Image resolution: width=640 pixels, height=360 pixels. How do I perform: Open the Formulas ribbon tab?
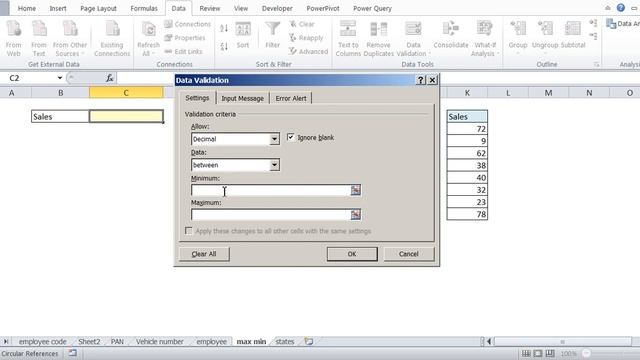[144, 8]
